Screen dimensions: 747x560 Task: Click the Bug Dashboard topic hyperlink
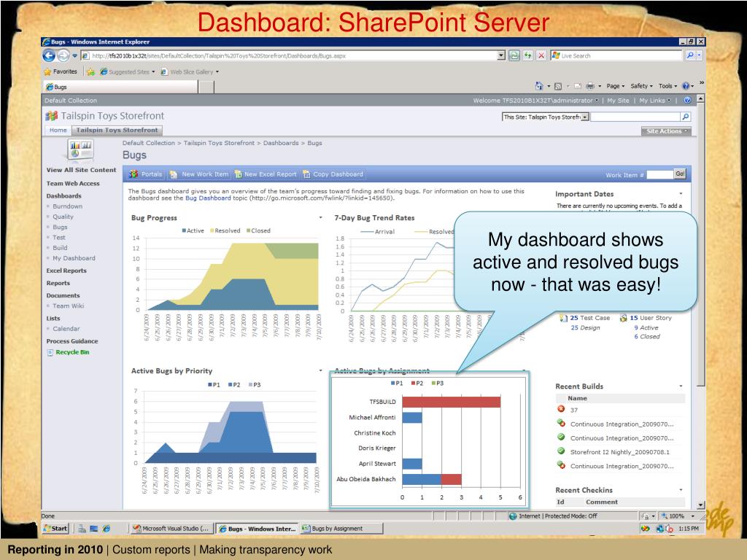pyautogui.click(x=208, y=198)
